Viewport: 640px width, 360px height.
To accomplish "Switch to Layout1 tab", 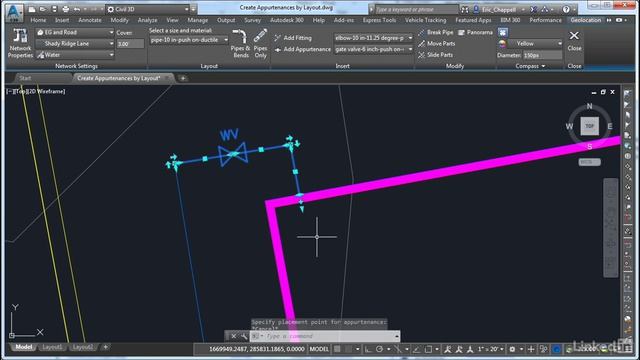I will [x=52, y=347].
